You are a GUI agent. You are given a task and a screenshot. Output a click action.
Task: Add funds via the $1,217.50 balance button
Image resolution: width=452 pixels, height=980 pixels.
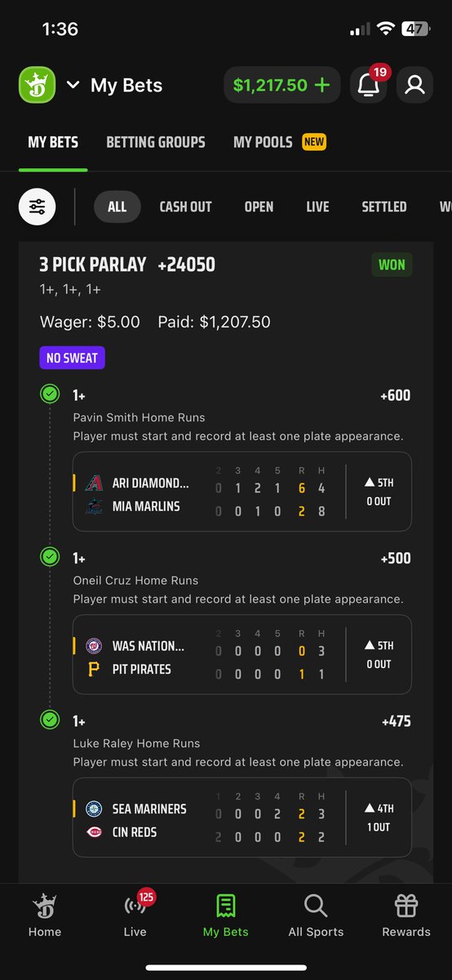coord(281,85)
